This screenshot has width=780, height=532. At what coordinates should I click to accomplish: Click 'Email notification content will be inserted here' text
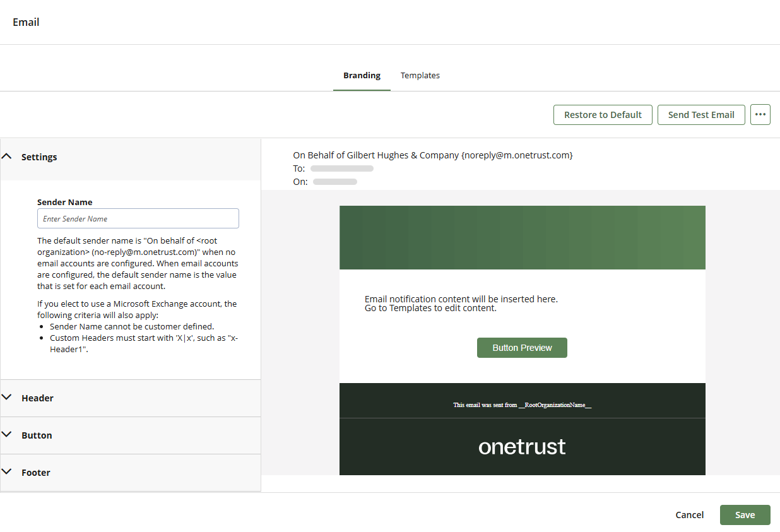tap(461, 299)
